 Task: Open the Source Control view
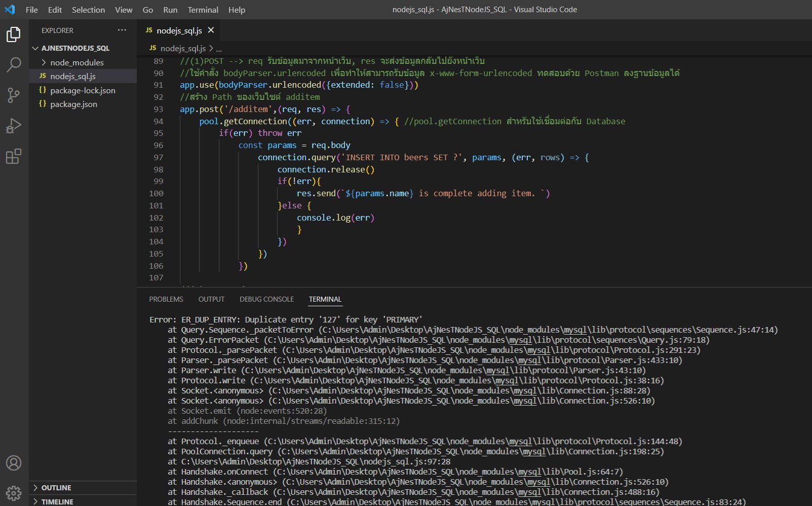click(14, 95)
